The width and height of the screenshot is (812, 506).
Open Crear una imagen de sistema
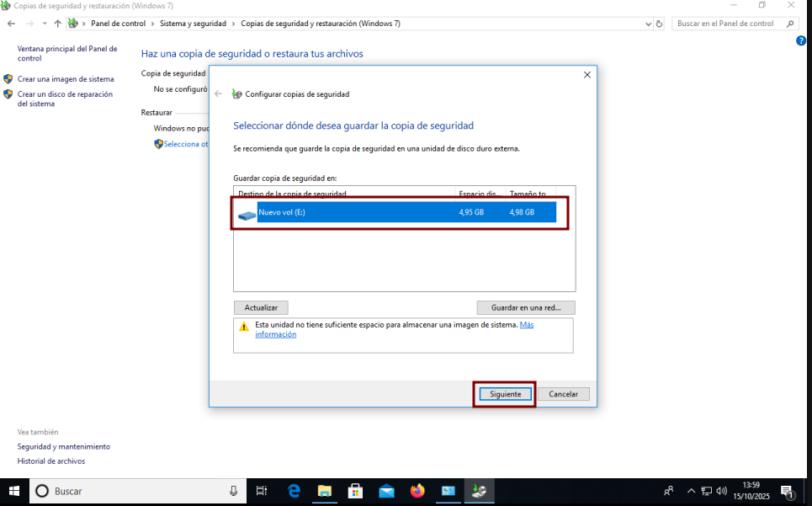pos(66,79)
